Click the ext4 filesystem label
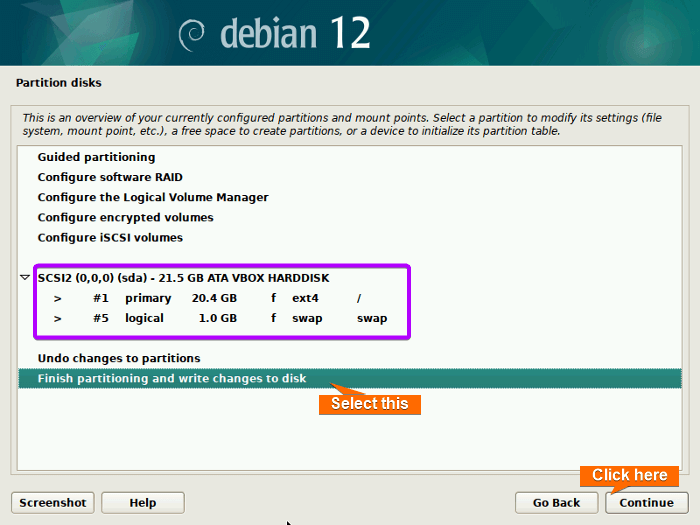 305,298
